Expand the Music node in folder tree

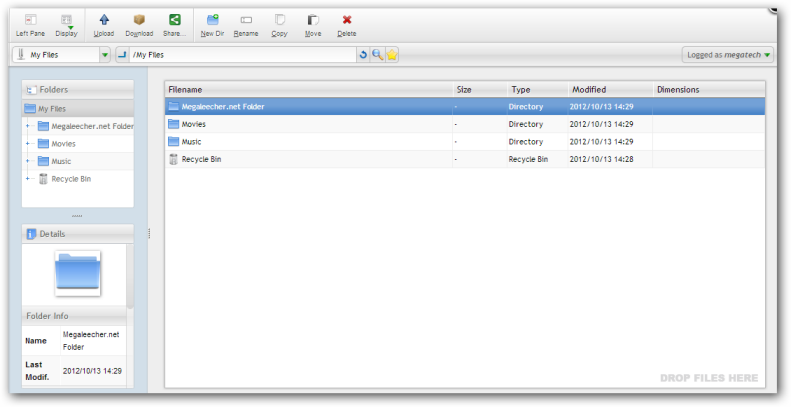point(28,161)
